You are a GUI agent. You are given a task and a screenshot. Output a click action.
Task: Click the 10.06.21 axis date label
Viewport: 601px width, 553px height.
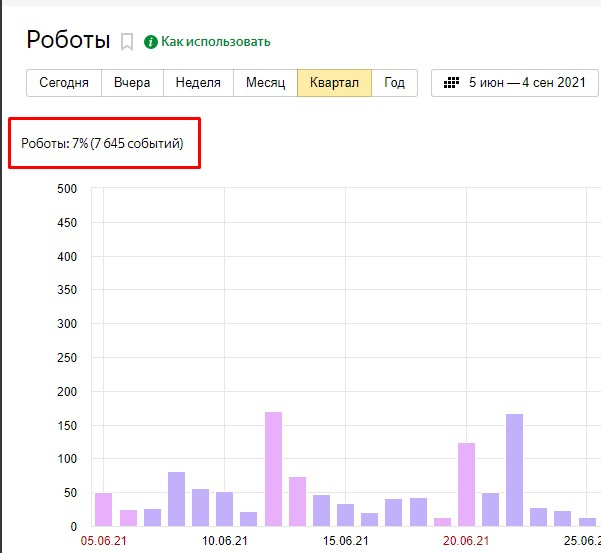click(x=224, y=540)
